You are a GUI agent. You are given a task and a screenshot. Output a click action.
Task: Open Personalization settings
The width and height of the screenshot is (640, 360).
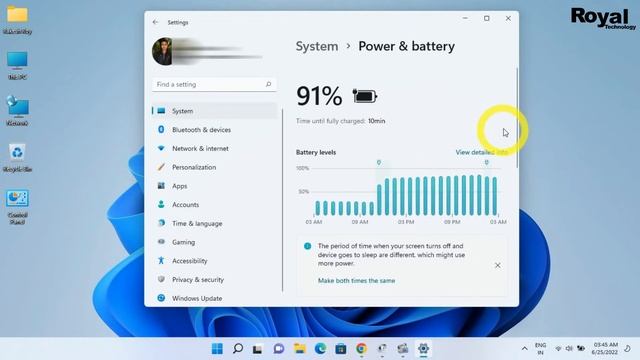click(215, 167)
